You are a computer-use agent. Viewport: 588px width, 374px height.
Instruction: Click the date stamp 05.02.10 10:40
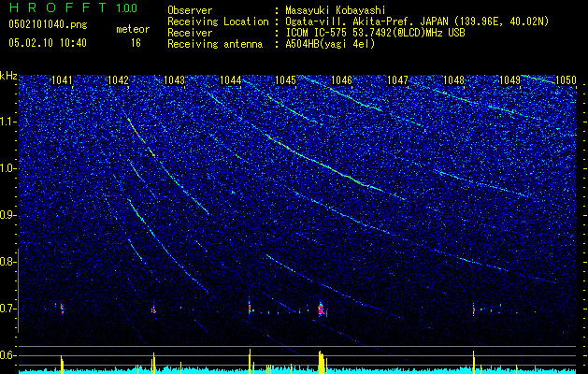[48, 43]
